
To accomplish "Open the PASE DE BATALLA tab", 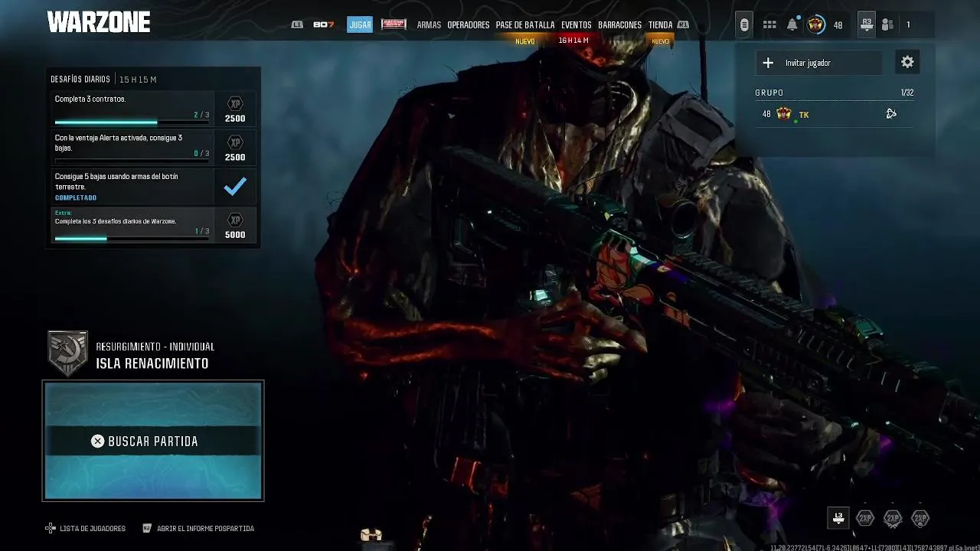I will click(525, 25).
